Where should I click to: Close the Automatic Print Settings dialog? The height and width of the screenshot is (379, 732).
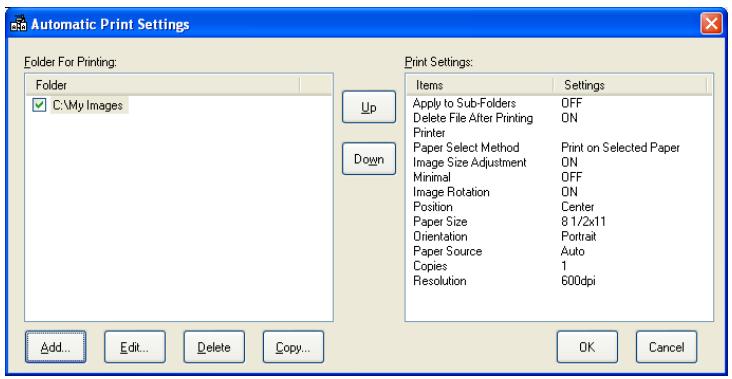[x=711, y=24]
